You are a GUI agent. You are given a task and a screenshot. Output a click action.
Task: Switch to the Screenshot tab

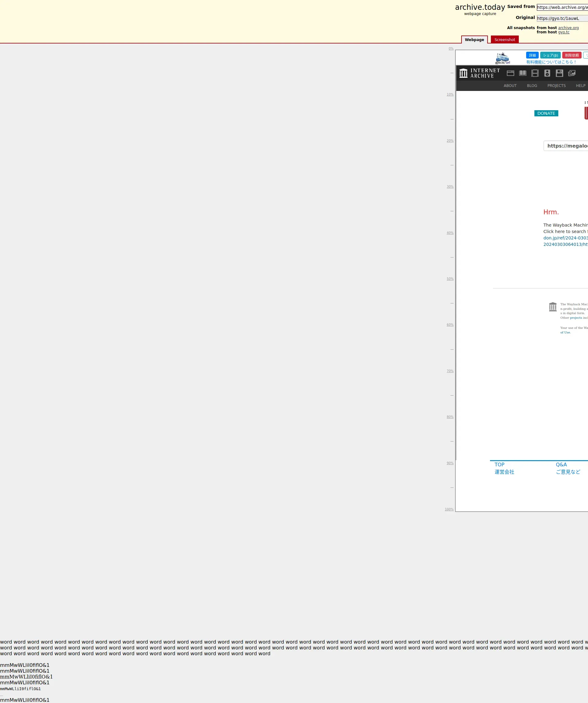(504, 39)
